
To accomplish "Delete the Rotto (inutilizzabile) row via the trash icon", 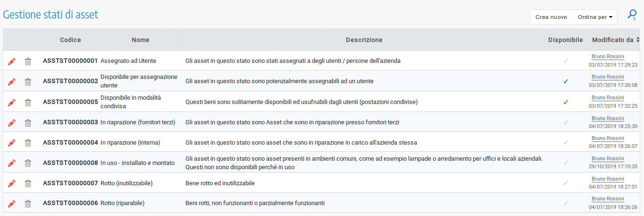I will coord(28,183).
